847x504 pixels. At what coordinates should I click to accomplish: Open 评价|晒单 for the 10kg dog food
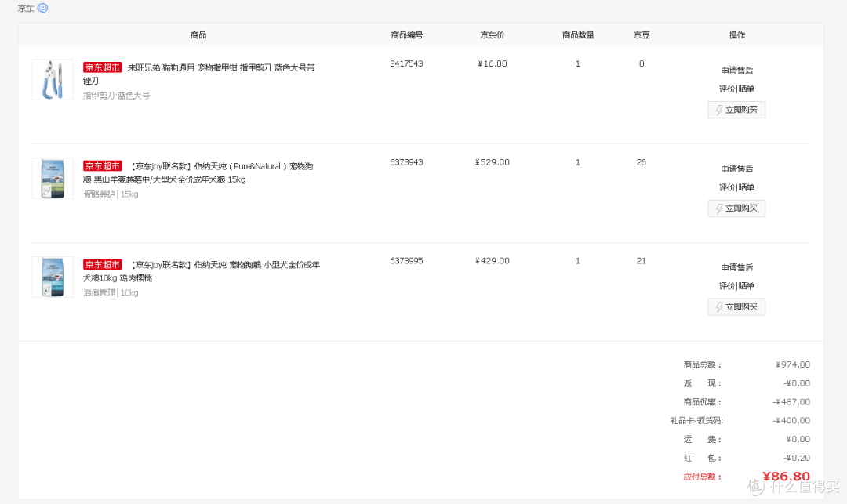pyautogui.click(x=736, y=286)
